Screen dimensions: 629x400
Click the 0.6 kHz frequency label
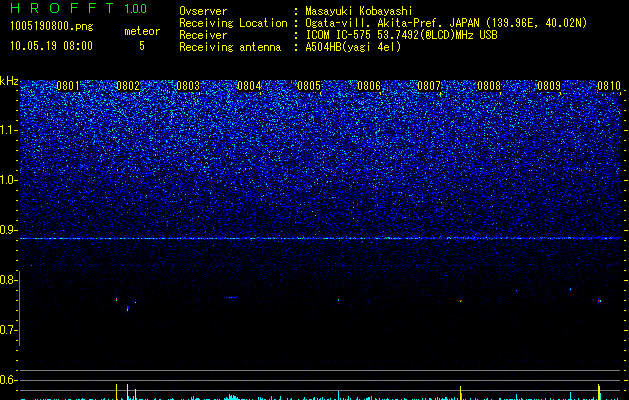[9, 380]
